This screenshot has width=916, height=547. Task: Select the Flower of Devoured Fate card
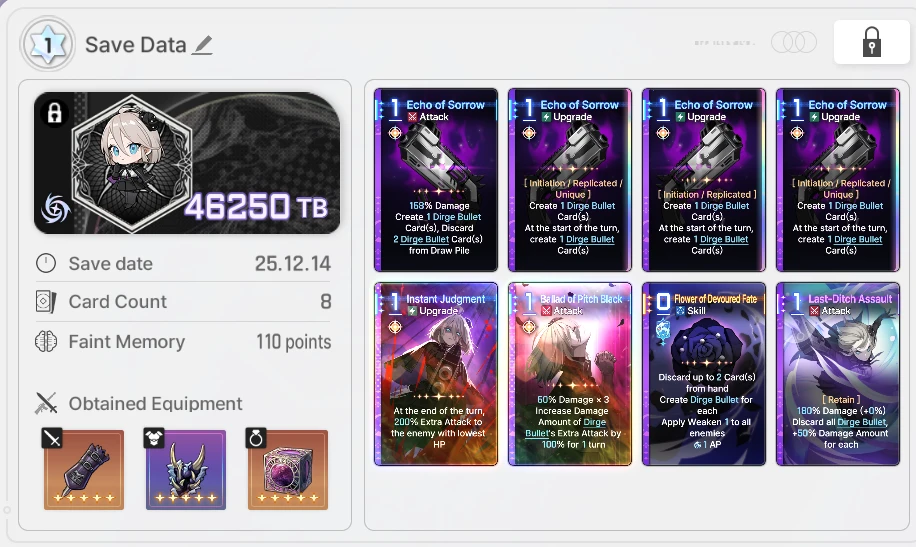[704, 374]
